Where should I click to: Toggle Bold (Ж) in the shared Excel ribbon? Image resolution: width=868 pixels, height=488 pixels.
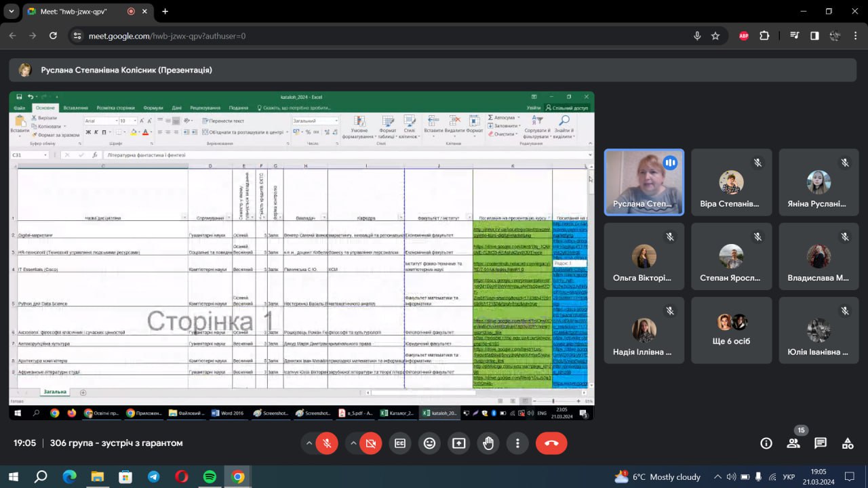click(x=89, y=132)
